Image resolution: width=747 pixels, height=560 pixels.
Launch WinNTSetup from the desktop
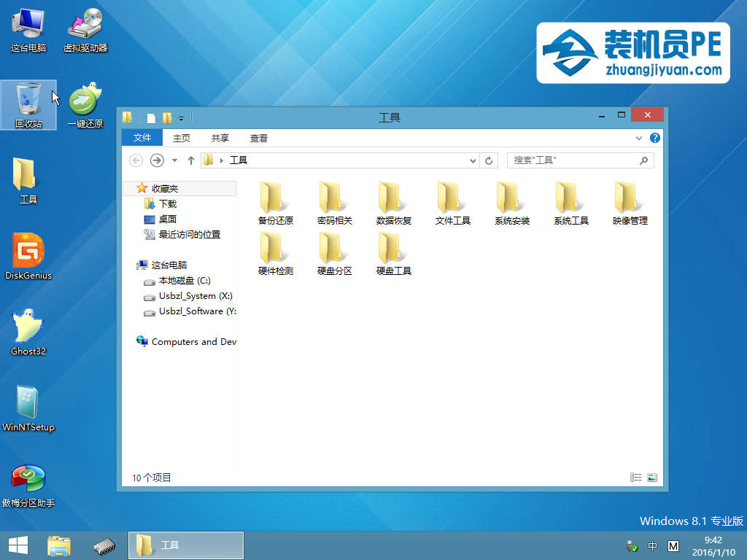click(x=28, y=408)
